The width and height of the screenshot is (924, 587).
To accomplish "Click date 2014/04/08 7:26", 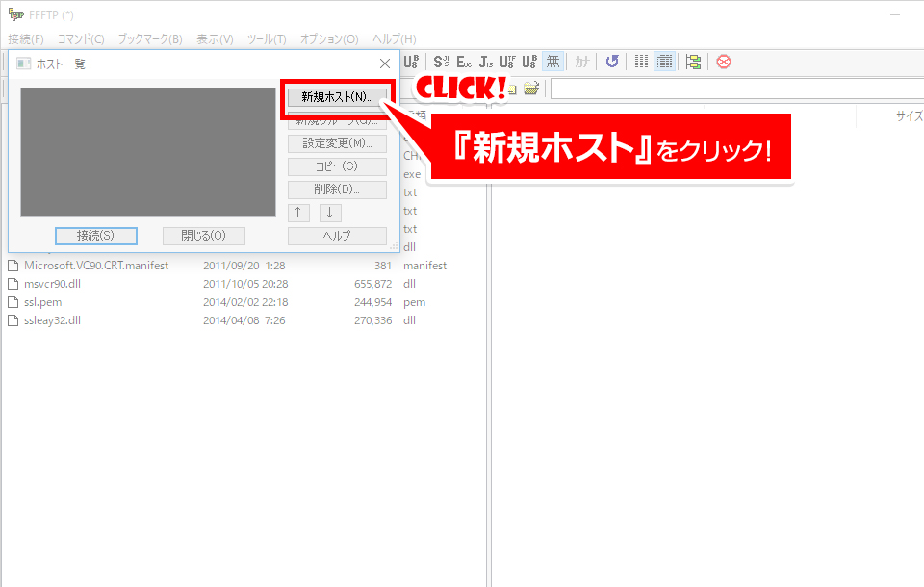I will [x=244, y=320].
